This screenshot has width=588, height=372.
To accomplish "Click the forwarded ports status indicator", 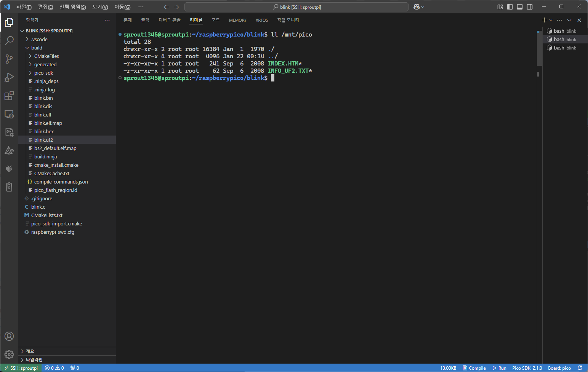I will point(75,368).
